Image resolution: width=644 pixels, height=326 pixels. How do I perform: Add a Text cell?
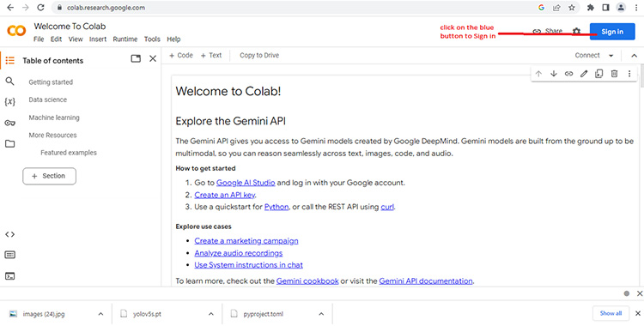click(211, 56)
